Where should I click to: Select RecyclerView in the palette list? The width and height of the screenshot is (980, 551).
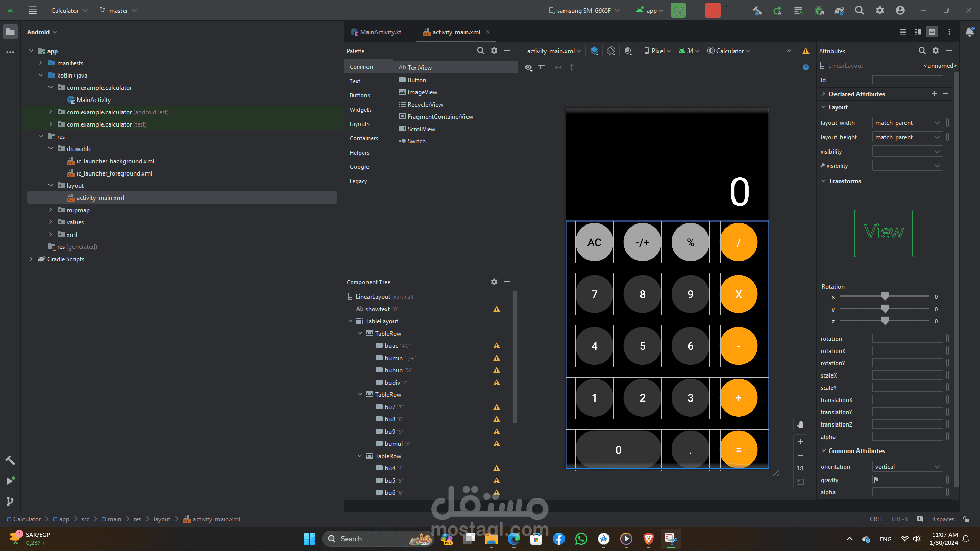point(425,105)
